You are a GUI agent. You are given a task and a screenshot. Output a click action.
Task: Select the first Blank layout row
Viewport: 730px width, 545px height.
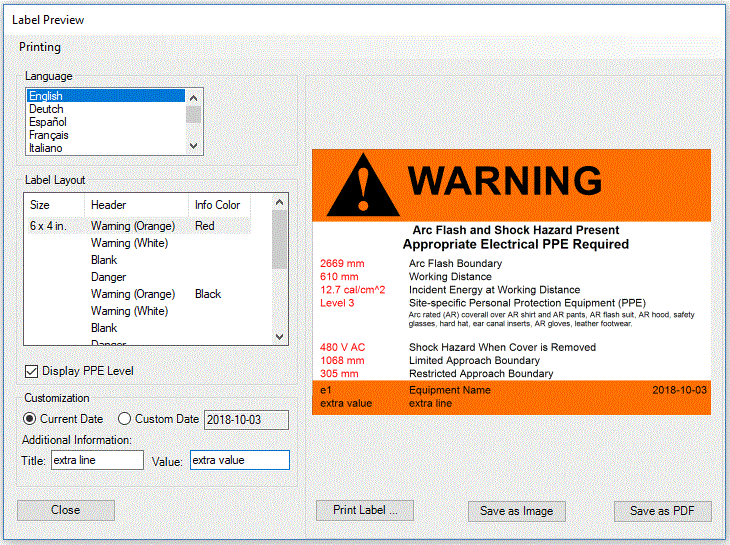click(x=104, y=260)
